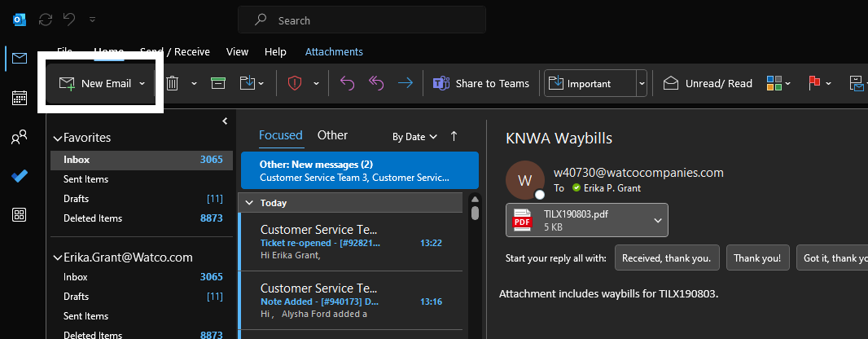Click the sender address w40730@watcocompanies.com
868x339 pixels.
pos(638,172)
